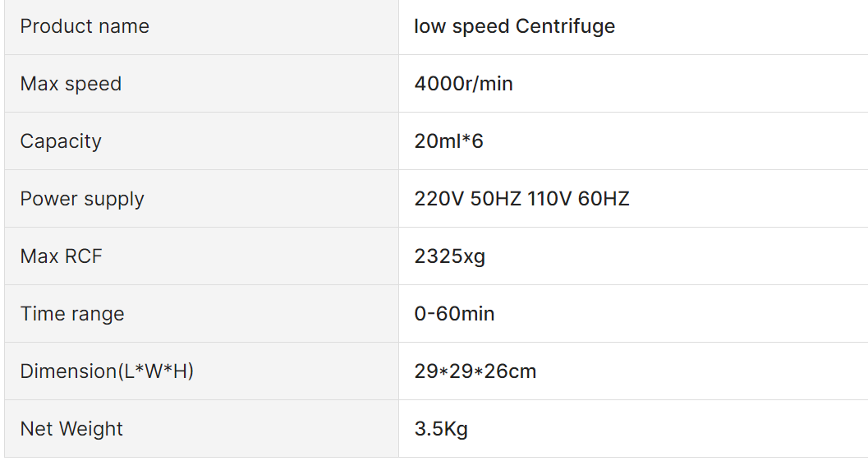The image size is (868, 461).
Task: Select the 29*29*26cm dimension value
Action: tap(475, 371)
